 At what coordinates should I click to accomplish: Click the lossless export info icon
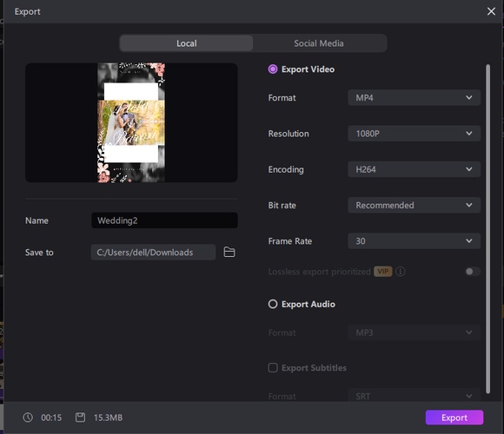pos(401,272)
